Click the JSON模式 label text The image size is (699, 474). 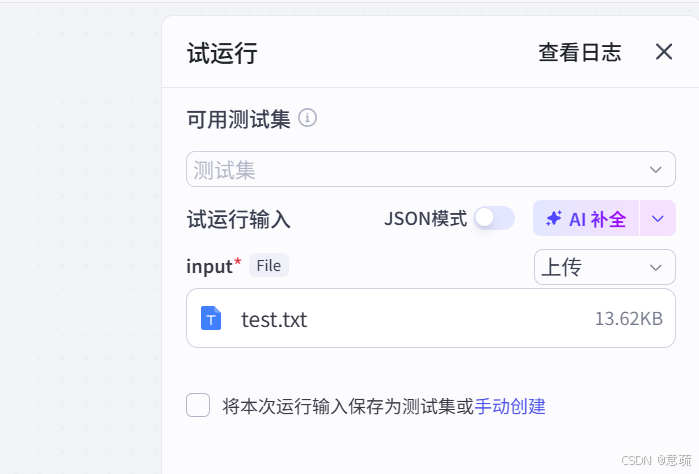coord(425,219)
